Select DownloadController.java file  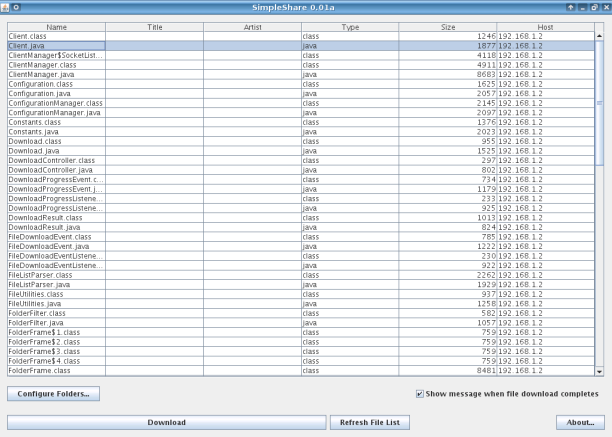(50, 170)
